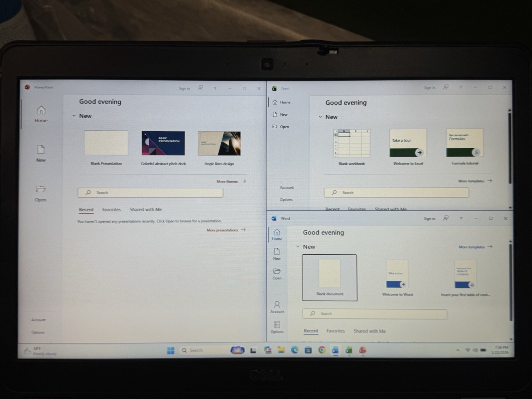Image resolution: width=532 pixels, height=399 pixels.
Task: Open Welcome to Excel tour template
Action: point(408,143)
